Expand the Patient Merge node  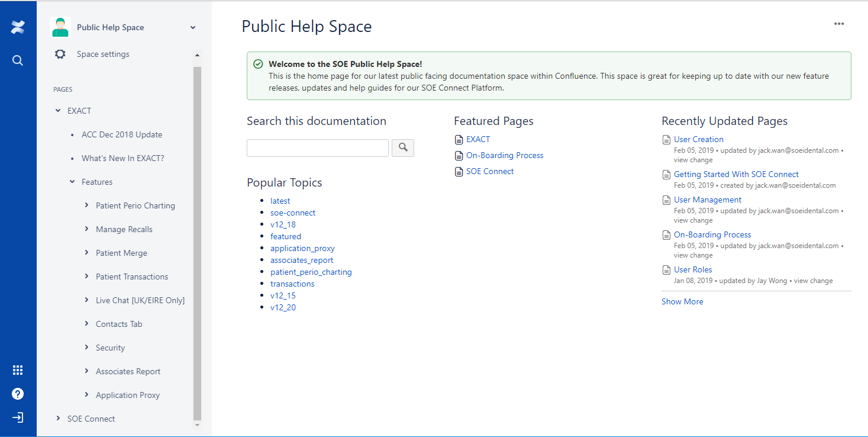[86, 253]
